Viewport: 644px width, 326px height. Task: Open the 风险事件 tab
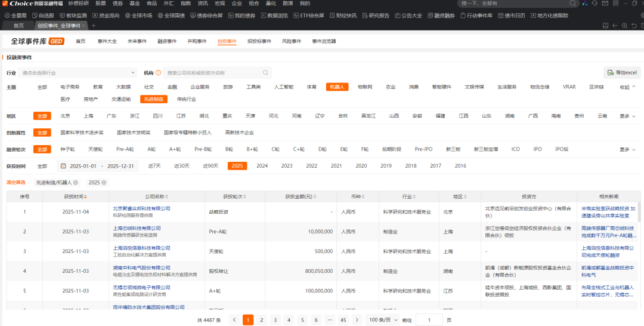[292, 41]
